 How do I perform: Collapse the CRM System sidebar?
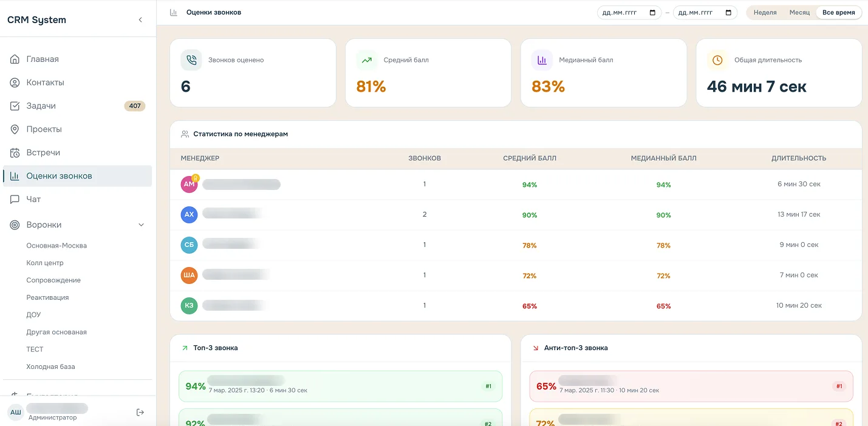click(x=140, y=20)
